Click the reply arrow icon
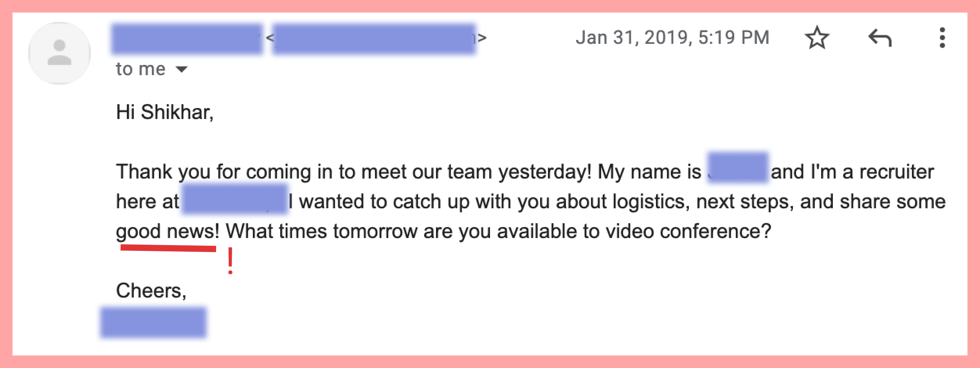 click(880, 38)
